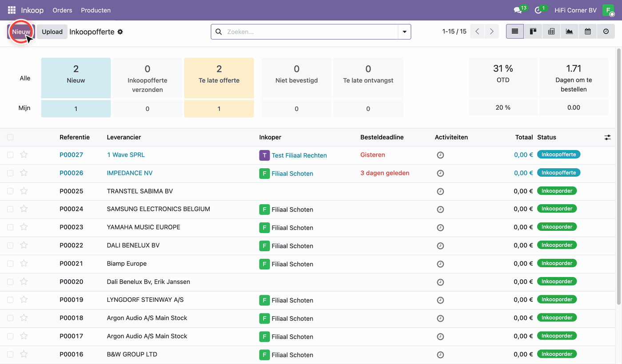Open the Orders menu
Screen dimensions: 622x364
click(62, 10)
